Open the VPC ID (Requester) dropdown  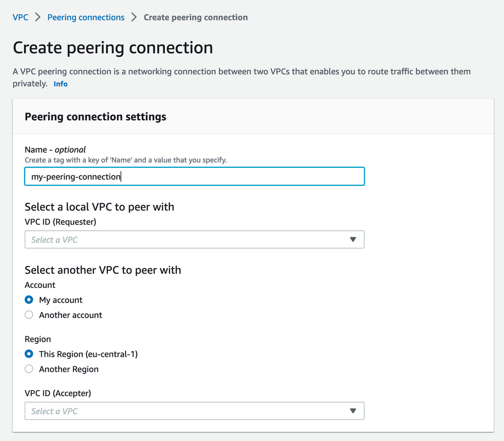click(194, 239)
